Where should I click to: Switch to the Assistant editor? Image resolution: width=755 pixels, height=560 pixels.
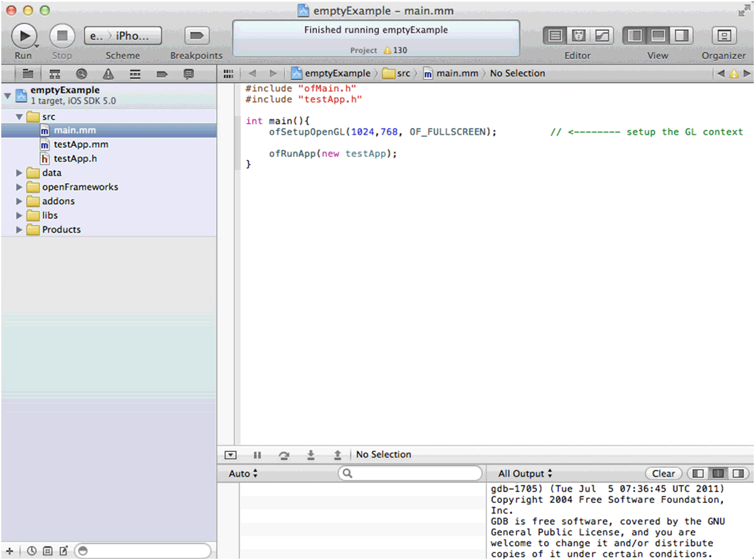[x=579, y=36]
